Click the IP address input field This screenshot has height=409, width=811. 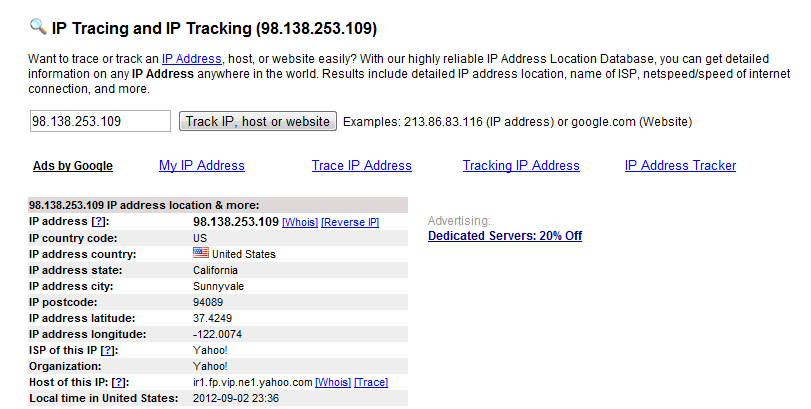point(100,121)
